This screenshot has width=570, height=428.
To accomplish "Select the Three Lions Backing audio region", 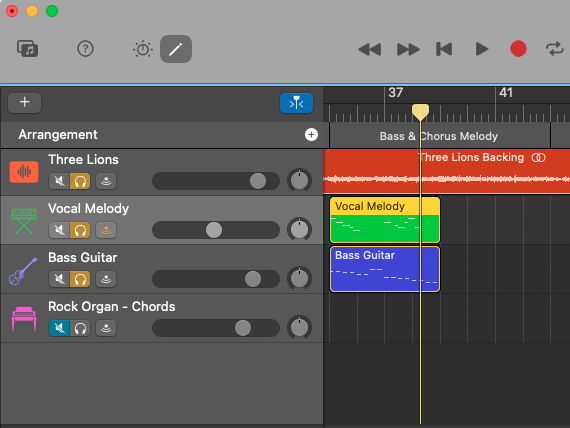I will pos(446,171).
